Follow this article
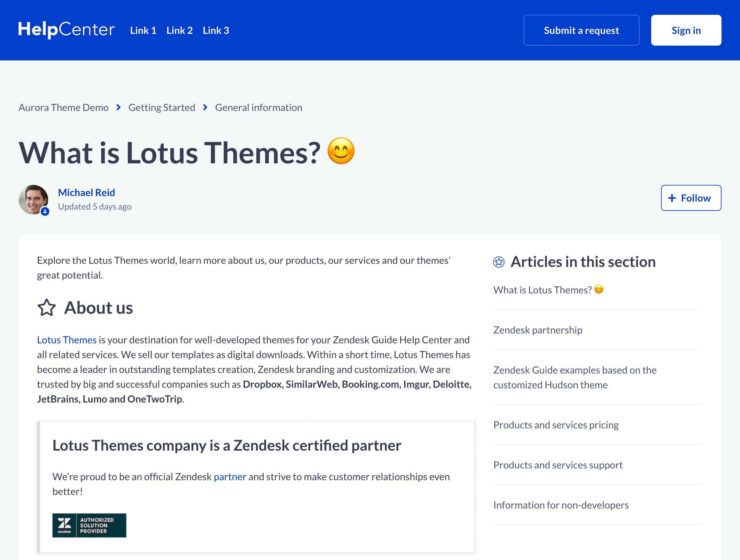Image resolution: width=740 pixels, height=560 pixels. (691, 198)
